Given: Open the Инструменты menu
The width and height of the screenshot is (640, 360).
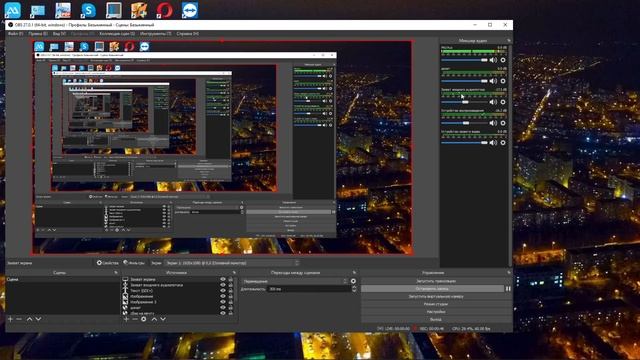Looking at the screenshot, I should [x=156, y=33].
